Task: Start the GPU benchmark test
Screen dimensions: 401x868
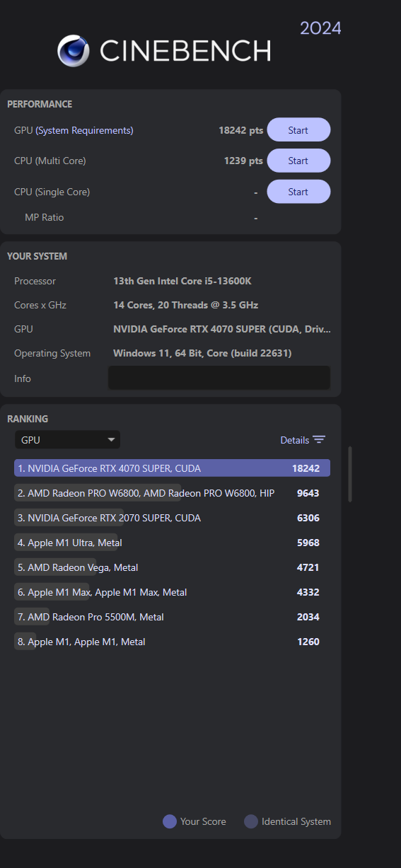Action: (x=298, y=130)
